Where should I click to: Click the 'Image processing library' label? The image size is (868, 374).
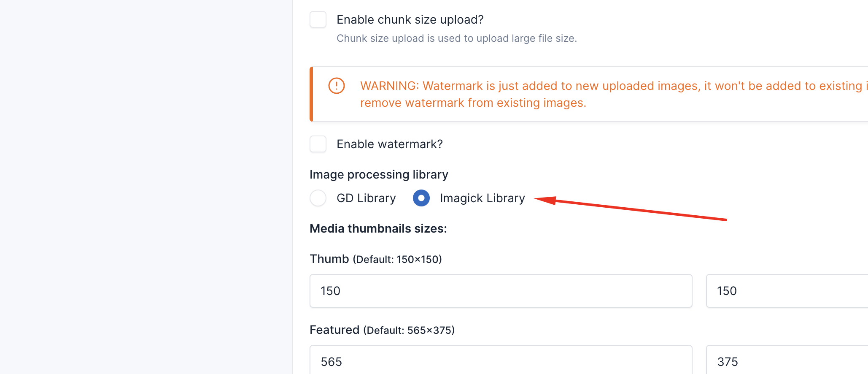pos(379,175)
